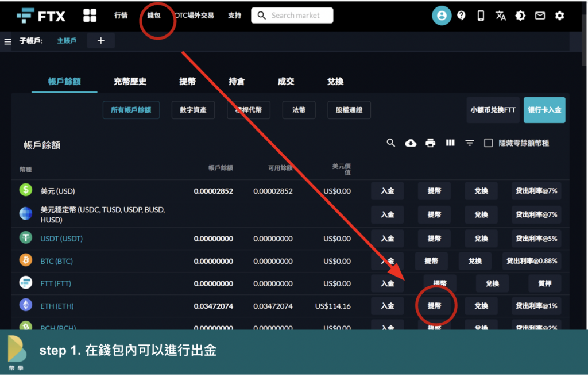The height and width of the screenshot is (376, 588).
Task: Switch to 帳戶餘額 tab
Action: (x=64, y=82)
